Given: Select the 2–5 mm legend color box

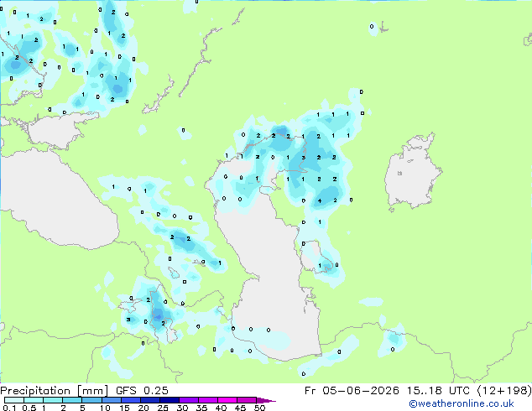Looking at the screenshot, I should pyautogui.click(x=72, y=400).
